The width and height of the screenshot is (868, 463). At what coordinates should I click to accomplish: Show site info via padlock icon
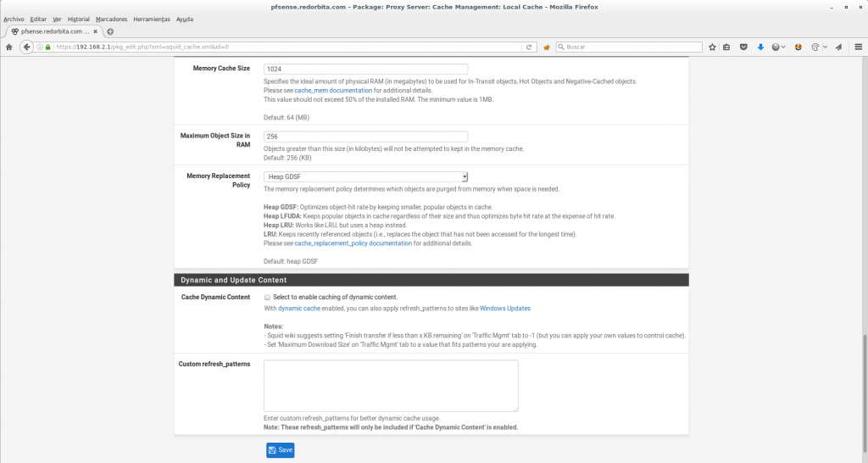coord(47,47)
